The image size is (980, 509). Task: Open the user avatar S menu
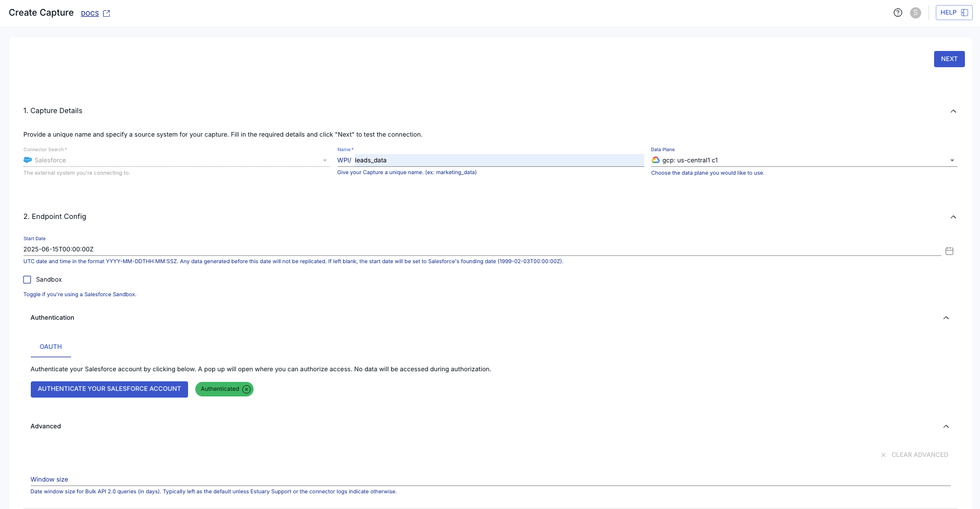[x=916, y=13]
